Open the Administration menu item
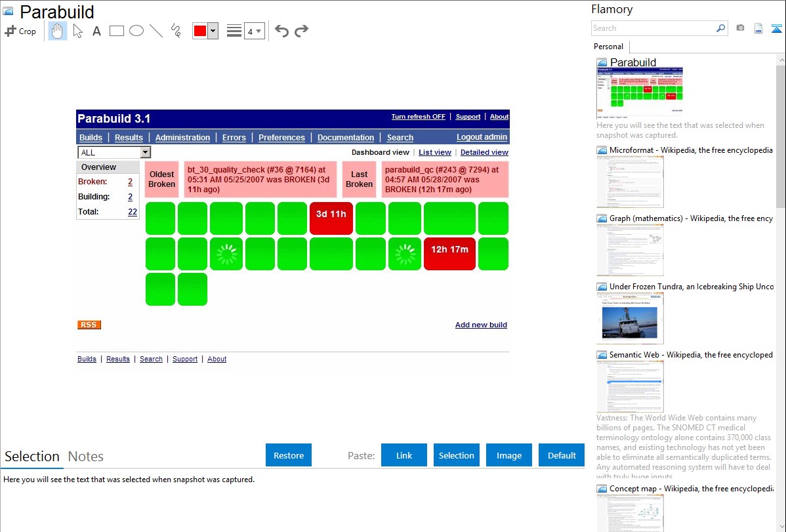 coord(182,137)
